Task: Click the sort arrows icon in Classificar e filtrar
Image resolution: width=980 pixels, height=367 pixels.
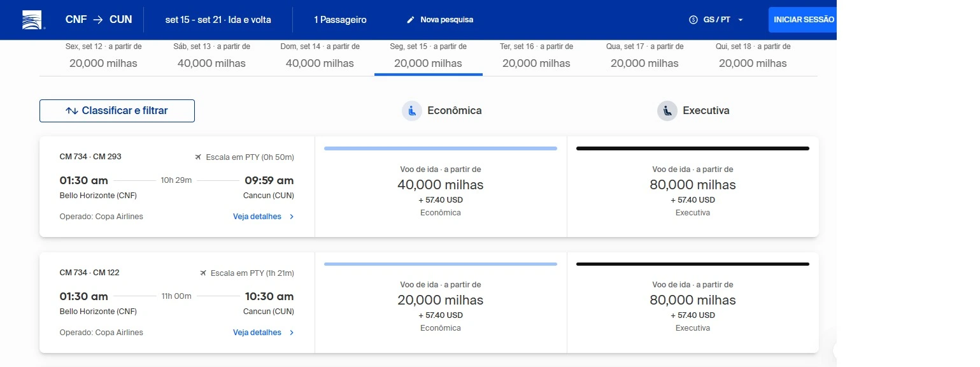Action: pos(72,111)
